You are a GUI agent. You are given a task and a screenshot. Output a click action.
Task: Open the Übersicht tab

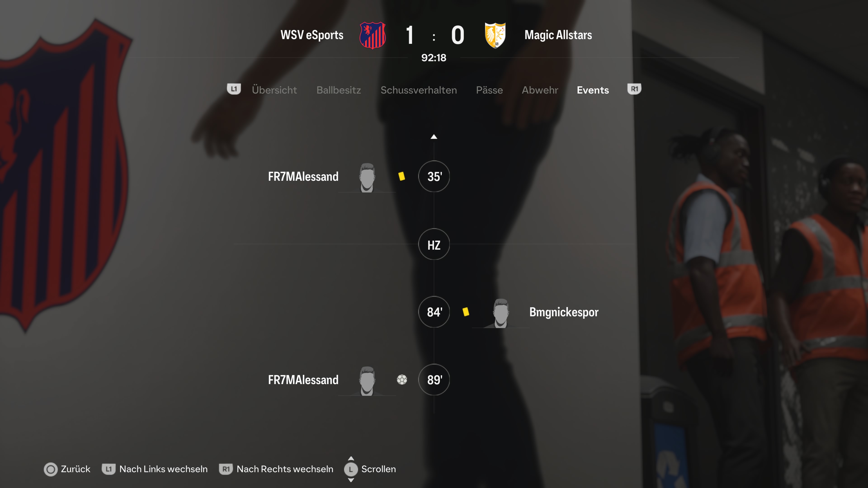pos(274,90)
